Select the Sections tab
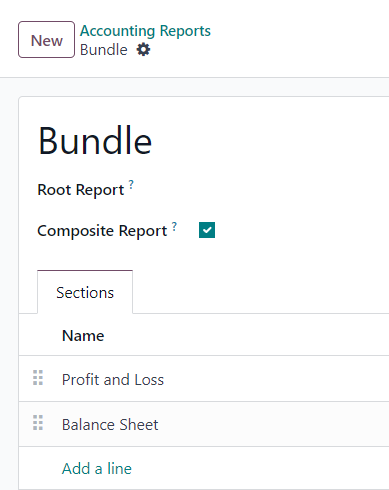The height and width of the screenshot is (490, 389). coord(85,292)
